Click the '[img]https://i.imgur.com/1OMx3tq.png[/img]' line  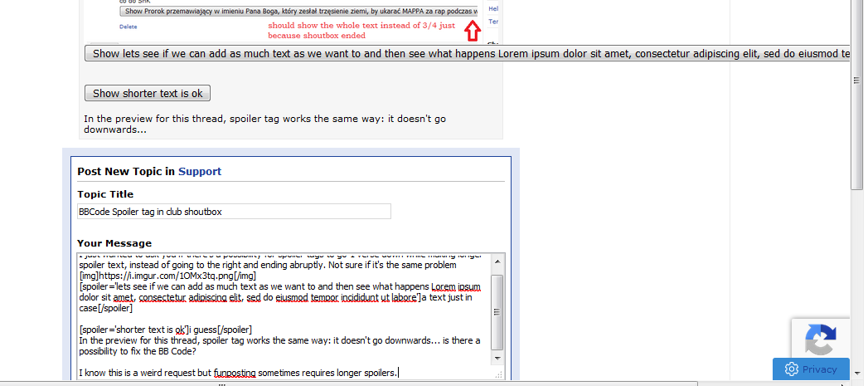(167, 276)
